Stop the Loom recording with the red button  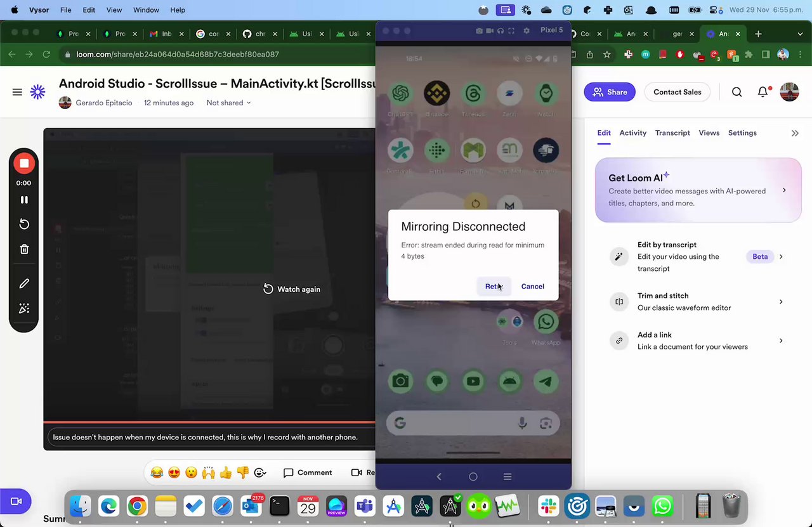[x=24, y=164]
